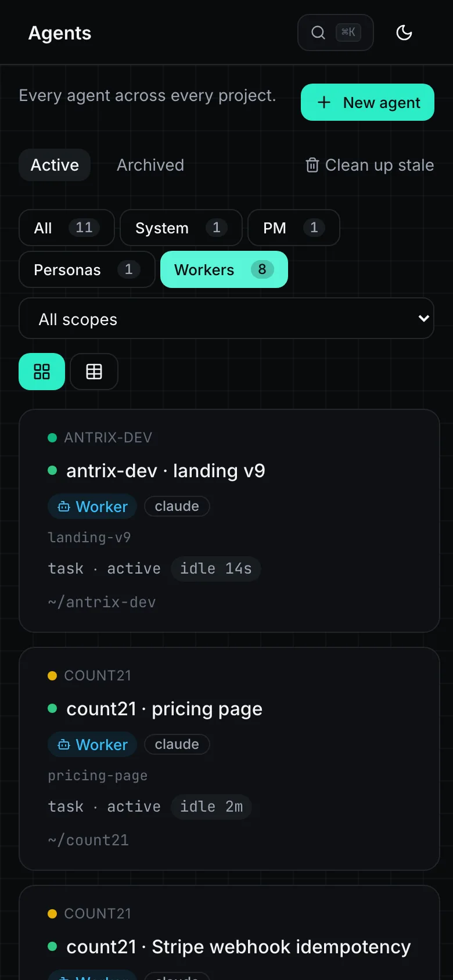
Task: Open count21 · pricing page agent
Action: click(x=164, y=708)
